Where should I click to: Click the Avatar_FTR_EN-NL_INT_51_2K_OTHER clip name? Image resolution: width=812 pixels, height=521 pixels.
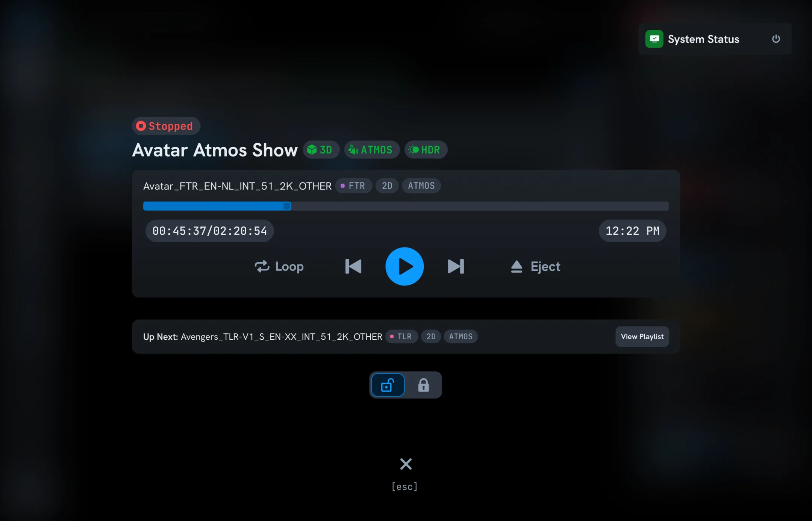click(x=237, y=186)
